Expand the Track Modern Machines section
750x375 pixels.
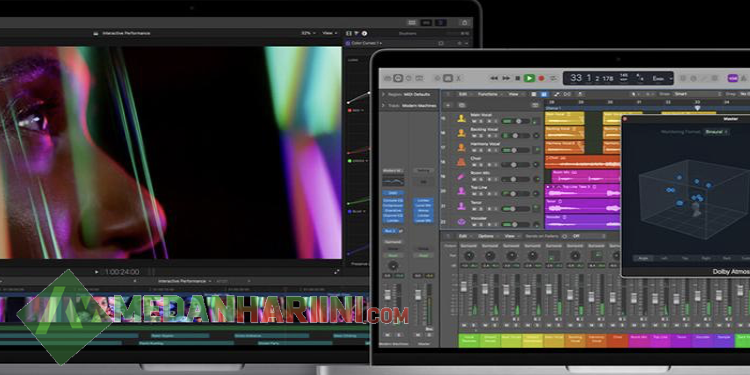(x=383, y=105)
